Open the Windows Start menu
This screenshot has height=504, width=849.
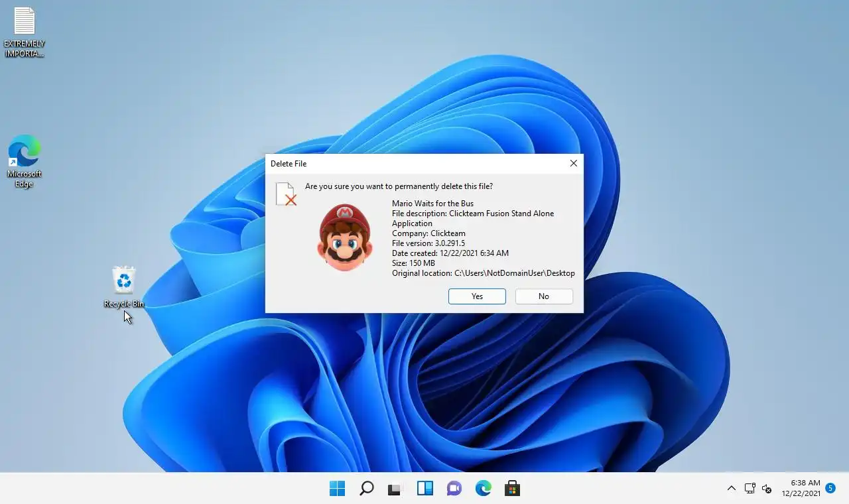(x=337, y=489)
